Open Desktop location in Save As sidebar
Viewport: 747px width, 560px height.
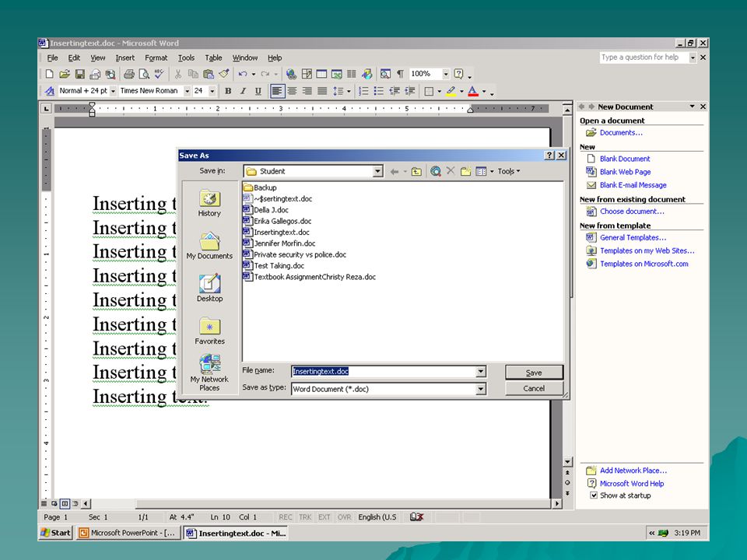(209, 288)
